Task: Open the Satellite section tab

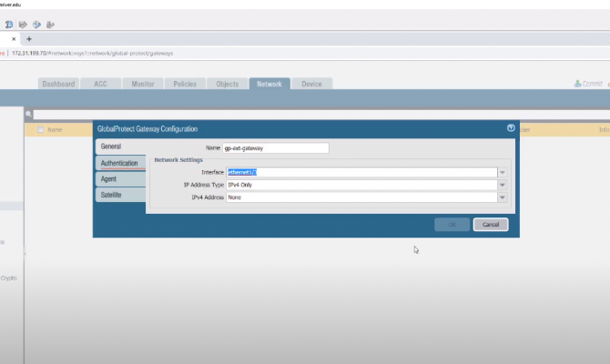Action: 121,195
